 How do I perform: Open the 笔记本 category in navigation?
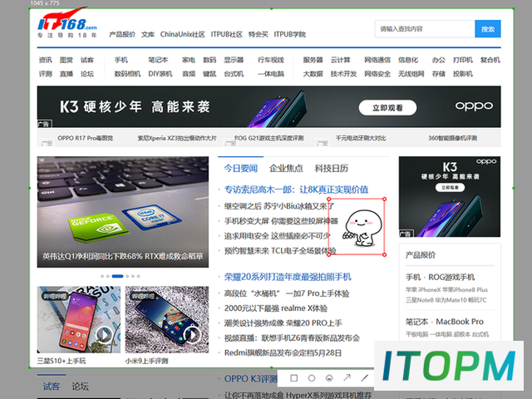pos(158,60)
